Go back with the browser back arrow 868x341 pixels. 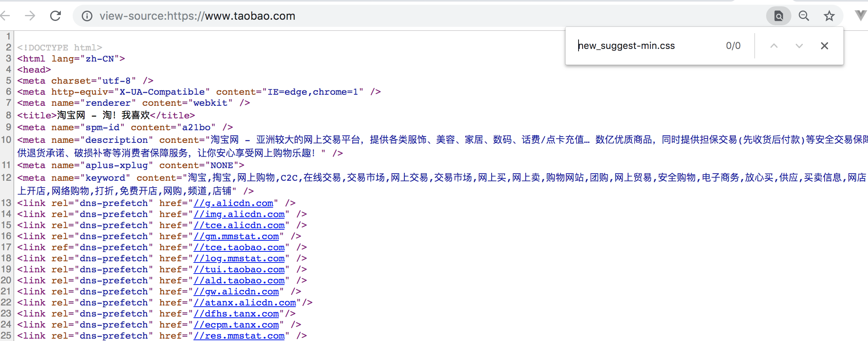5,16
